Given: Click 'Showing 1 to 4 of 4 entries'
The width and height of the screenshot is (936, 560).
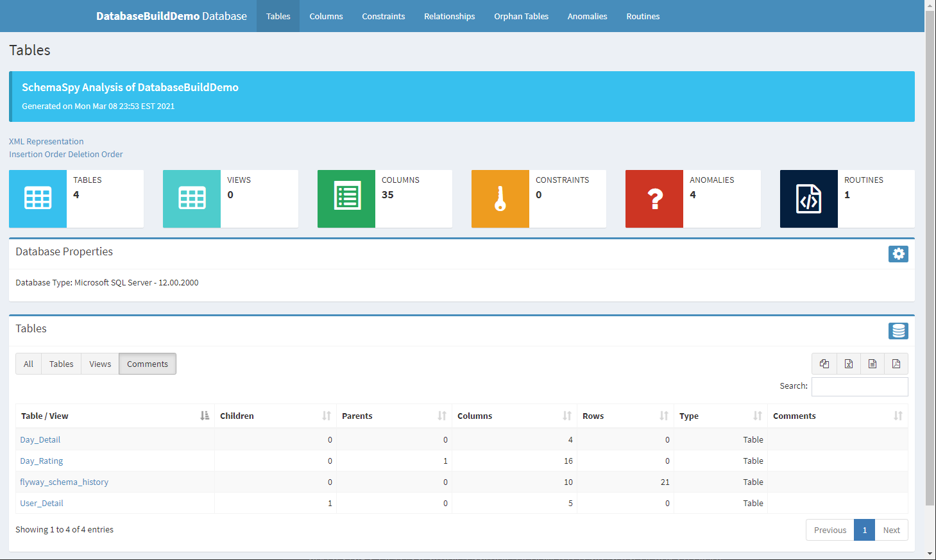Looking at the screenshot, I should [x=64, y=529].
